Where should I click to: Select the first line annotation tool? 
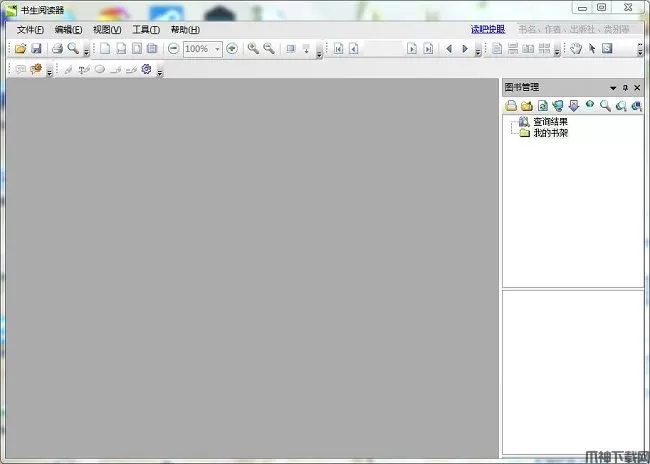[x=115, y=70]
